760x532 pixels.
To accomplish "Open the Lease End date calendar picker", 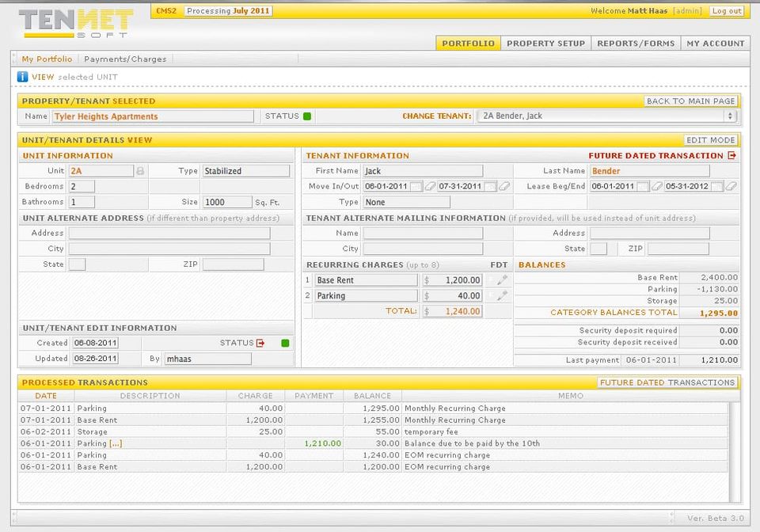I will coord(716,187).
